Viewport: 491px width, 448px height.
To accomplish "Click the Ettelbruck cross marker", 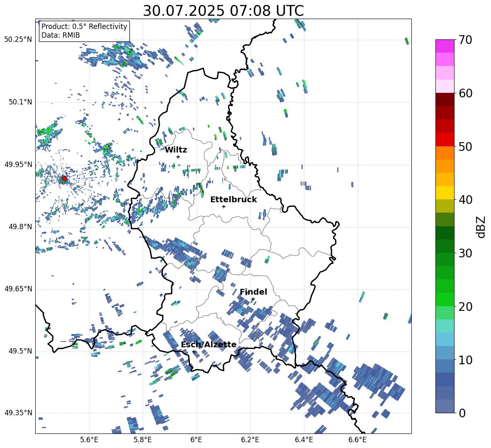I will pos(224,206).
